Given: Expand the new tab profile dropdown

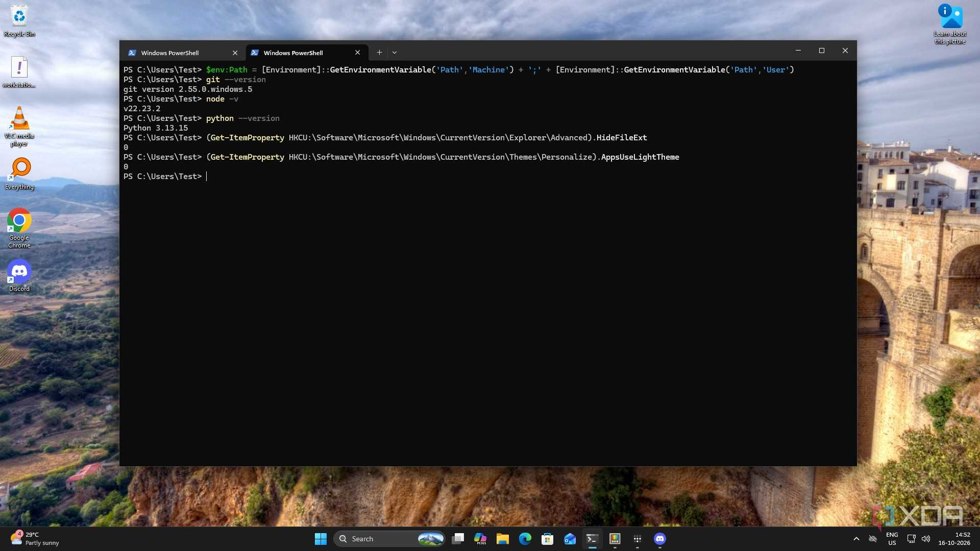Looking at the screenshot, I should click(x=395, y=52).
